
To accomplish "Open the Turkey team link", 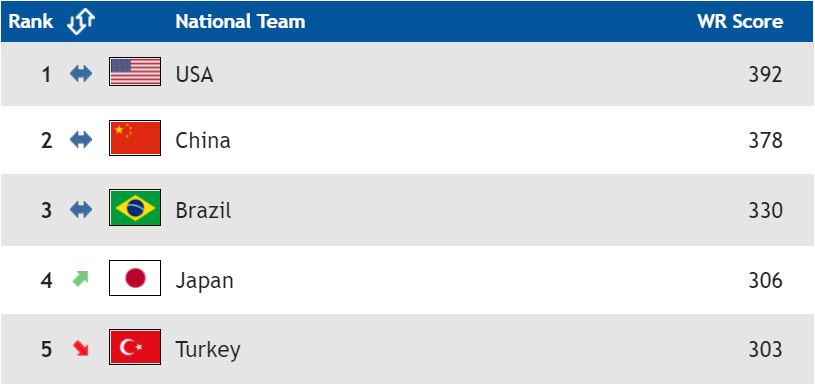I will [208, 350].
